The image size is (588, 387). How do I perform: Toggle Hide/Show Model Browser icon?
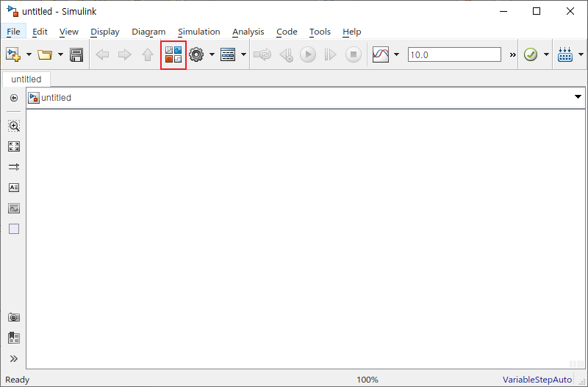point(14,98)
